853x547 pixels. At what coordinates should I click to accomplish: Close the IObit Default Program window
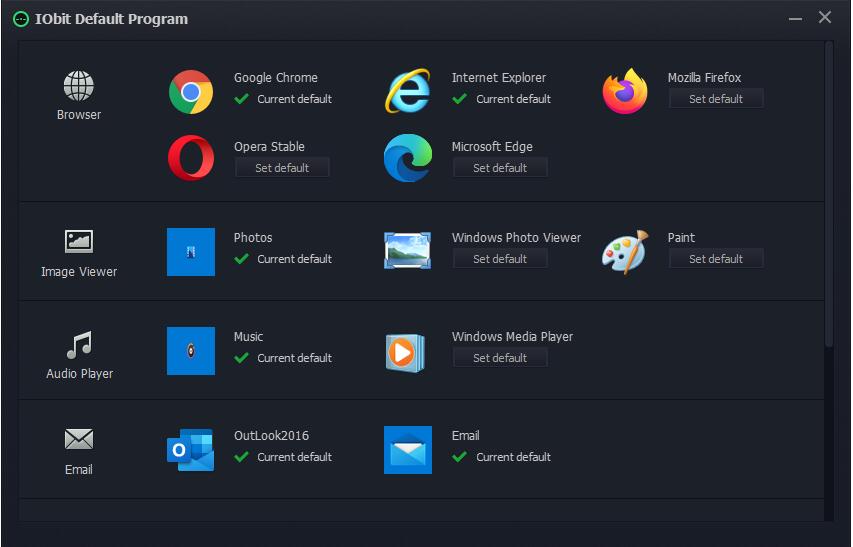[x=825, y=17]
